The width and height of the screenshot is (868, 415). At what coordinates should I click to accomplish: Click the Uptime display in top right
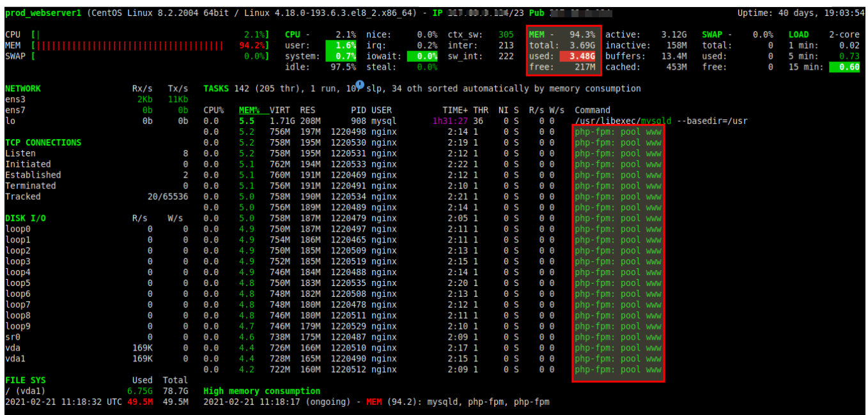pyautogui.click(x=800, y=13)
